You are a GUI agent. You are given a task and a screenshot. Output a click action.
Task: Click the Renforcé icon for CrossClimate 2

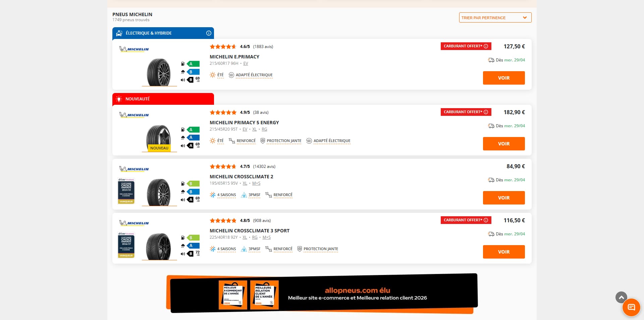pos(268,195)
